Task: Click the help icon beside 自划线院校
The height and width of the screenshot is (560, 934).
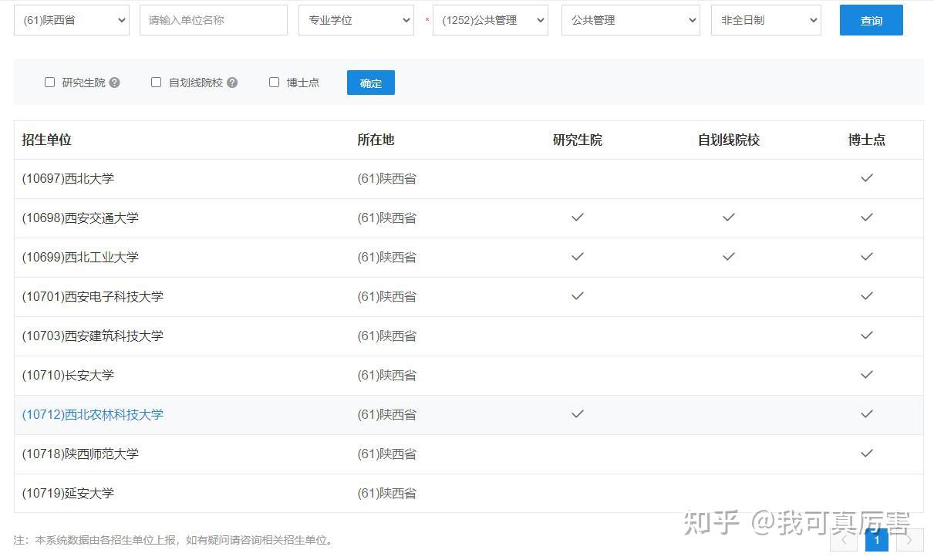Action: pyautogui.click(x=232, y=83)
